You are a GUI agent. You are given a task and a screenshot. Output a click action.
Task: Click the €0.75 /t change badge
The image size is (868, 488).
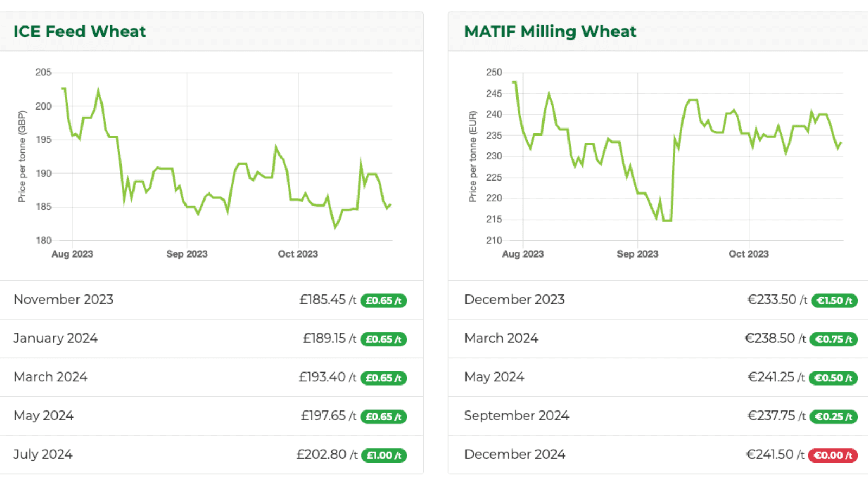(x=833, y=339)
